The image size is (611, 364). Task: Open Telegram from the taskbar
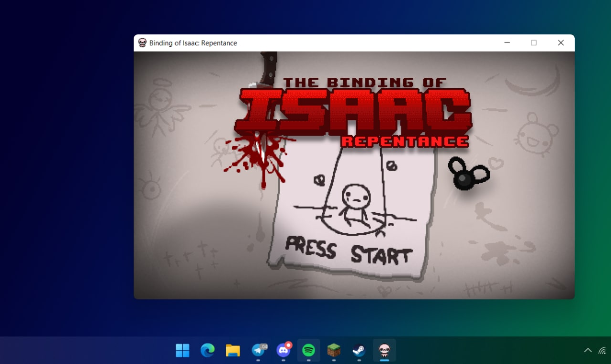pos(258,351)
